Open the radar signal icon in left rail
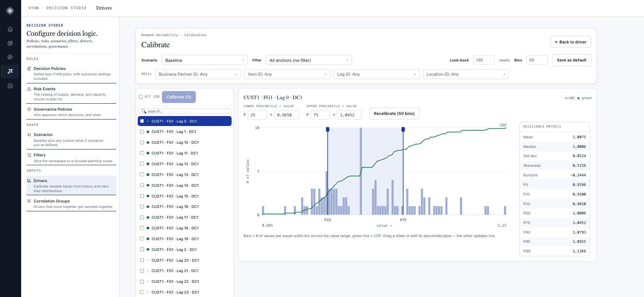Viewport: 644px width, 297px height. tap(10, 57)
